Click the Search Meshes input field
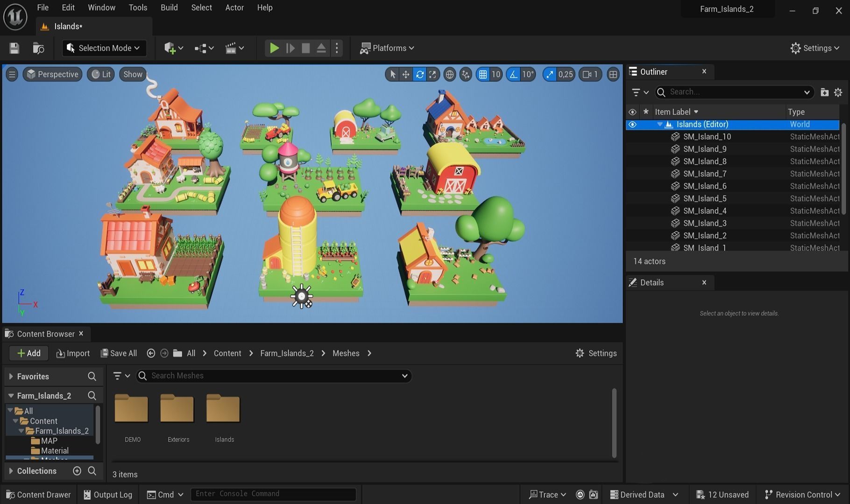This screenshot has height=504, width=850. 274,376
